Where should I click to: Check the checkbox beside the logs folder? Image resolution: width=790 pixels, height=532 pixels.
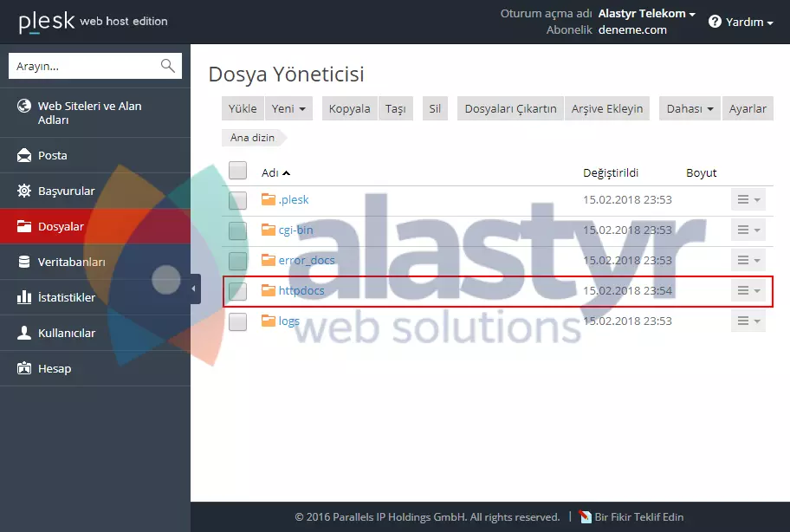click(237, 321)
